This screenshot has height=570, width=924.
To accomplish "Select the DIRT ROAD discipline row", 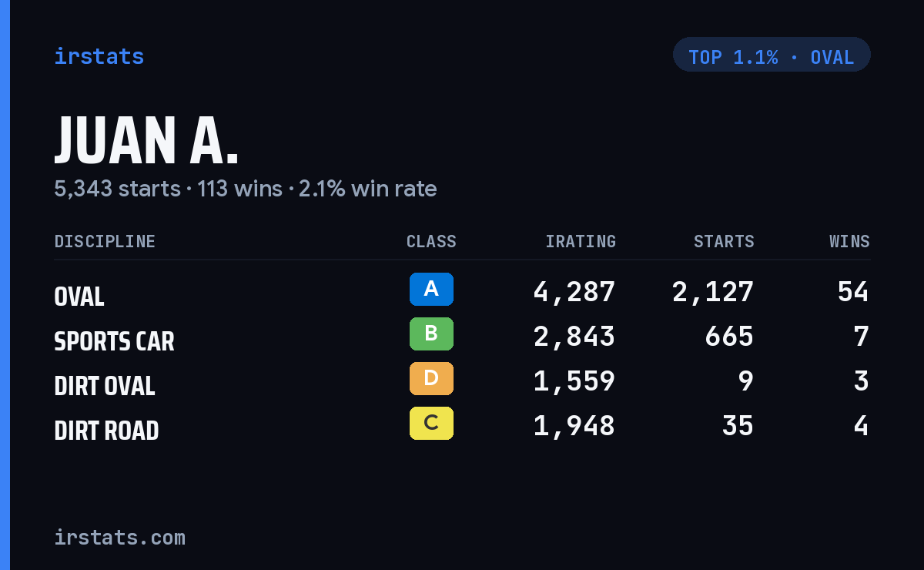I will [x=462, y=426].
